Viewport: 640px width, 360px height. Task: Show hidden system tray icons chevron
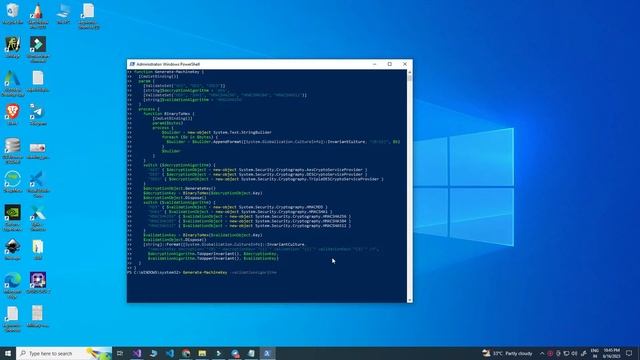(542, 353)
